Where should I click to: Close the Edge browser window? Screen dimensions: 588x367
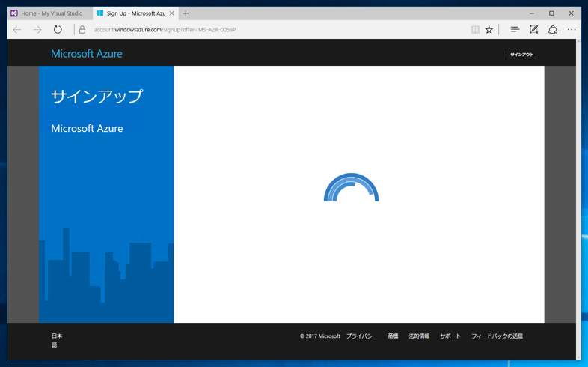(571, 13)
